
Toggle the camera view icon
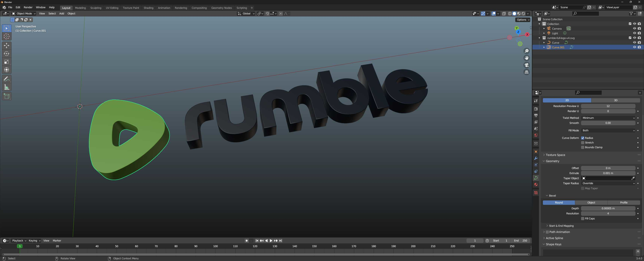click(x=526, y=65)
